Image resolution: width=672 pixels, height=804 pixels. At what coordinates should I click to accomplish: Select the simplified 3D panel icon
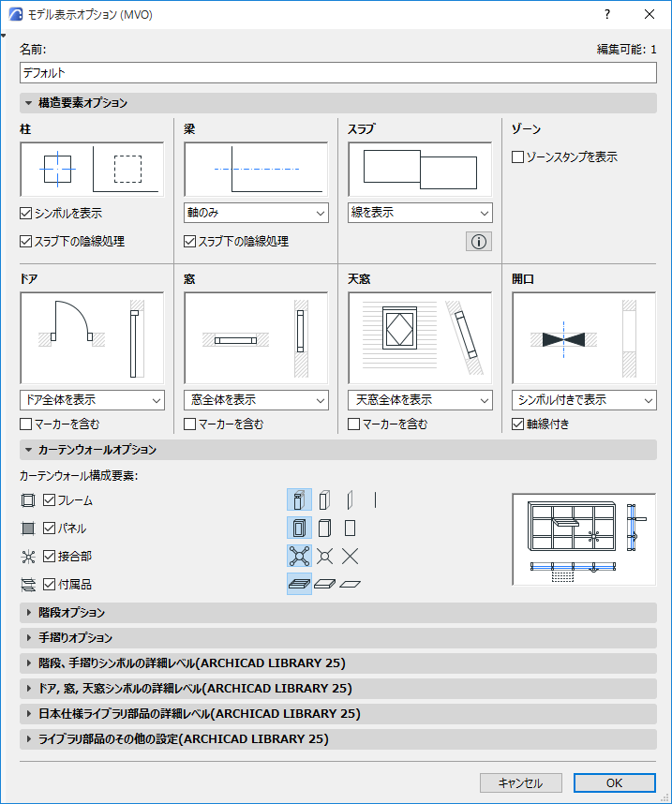click(x=324, y=529)
